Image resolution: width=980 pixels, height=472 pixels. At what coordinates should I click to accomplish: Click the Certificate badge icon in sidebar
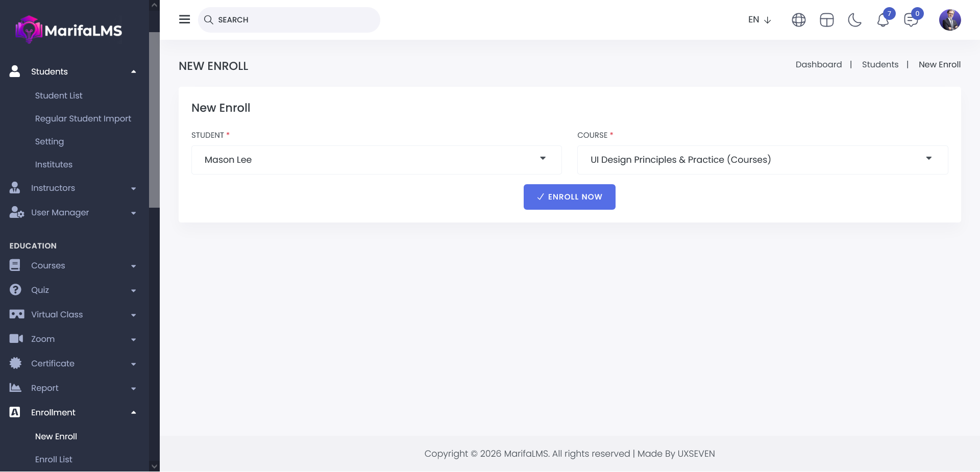click(15, 363)
